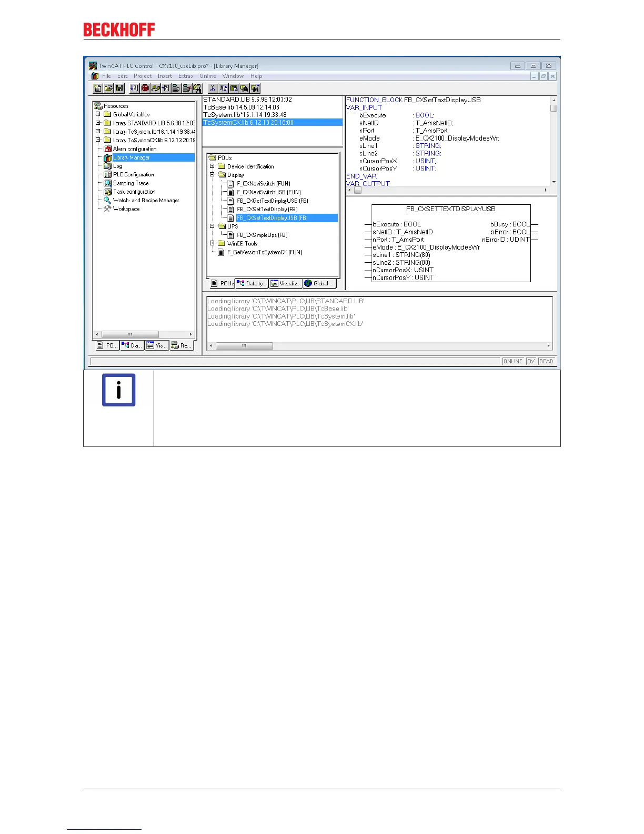The height and width of the screenshot is (834, 644).
Task: Select F_GetVersionTcSystemCX (FUN) in POU tree
Action: tap(265, 252)
